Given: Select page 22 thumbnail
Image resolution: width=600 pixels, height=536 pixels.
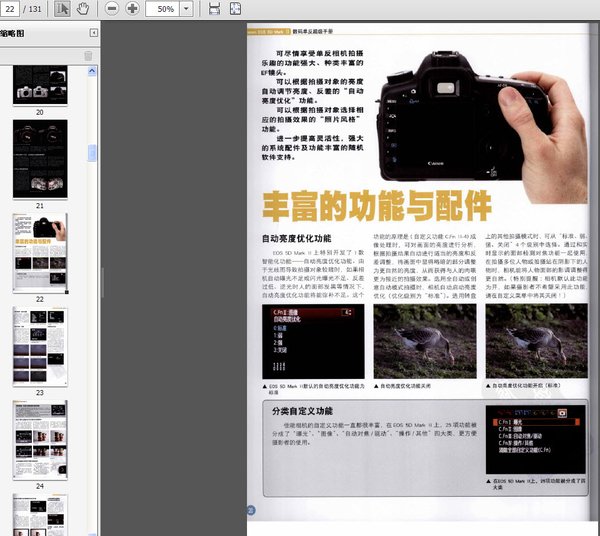Looking at the screenshot, I should click(x=40, y=253).
